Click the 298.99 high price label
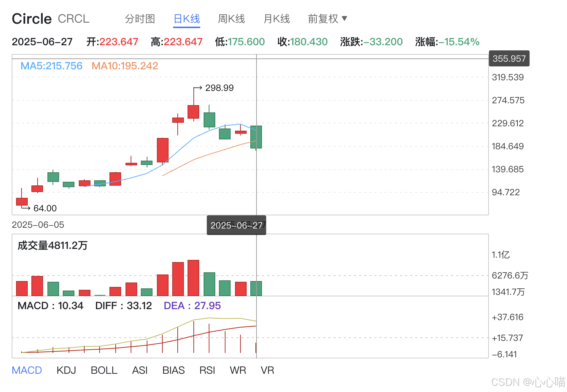 (x=219, y=88)
